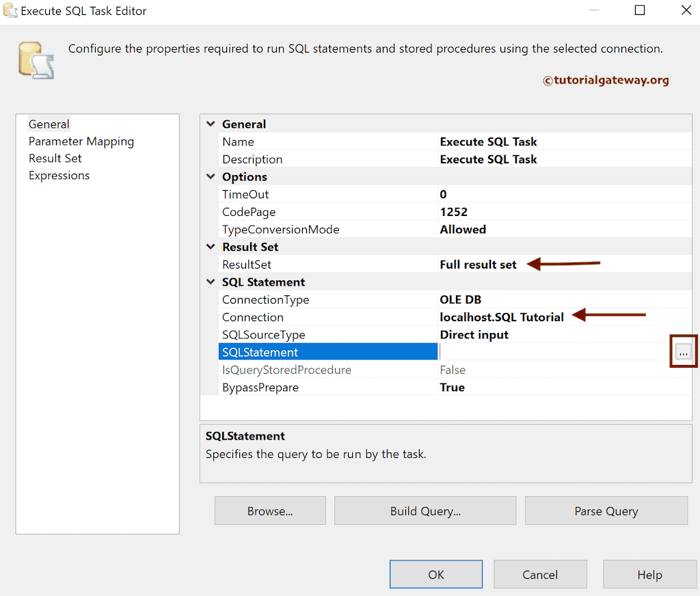Select the Result Set page

[x=55, y=158]
